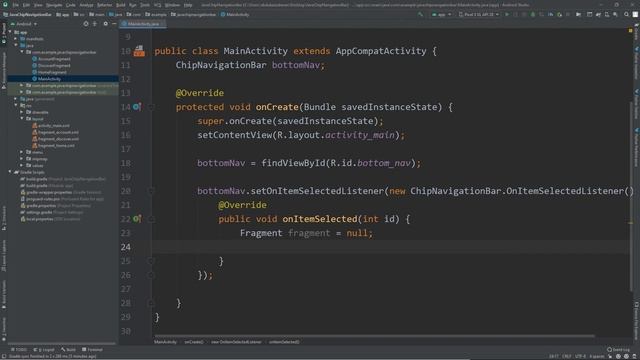The image size is (640, 360).
Task: Click onItemSelected() breadcrumb below editor
Action: tap(284, 342)
